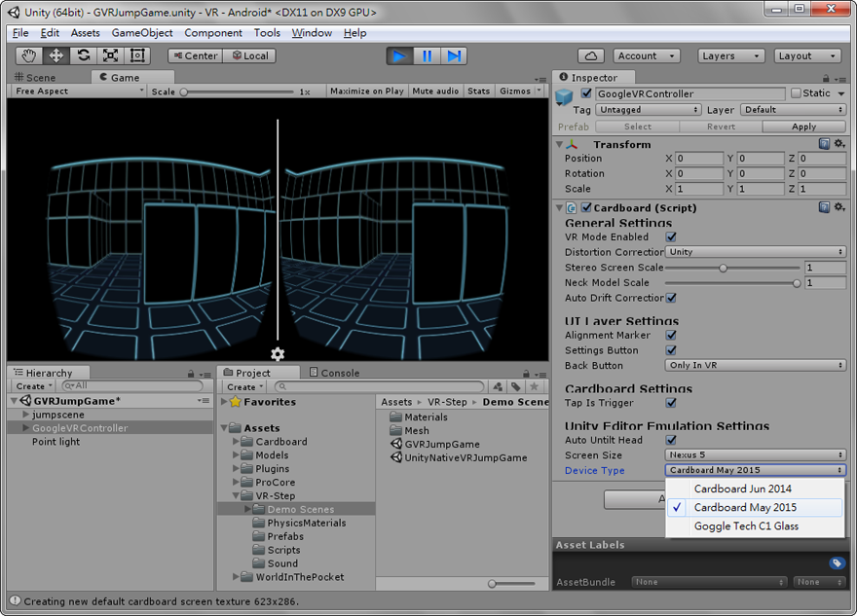Image resolution: width=857 pixels, height=616 pixels.
Task: Open the Tag dropdown
Action: coord(649,110)
